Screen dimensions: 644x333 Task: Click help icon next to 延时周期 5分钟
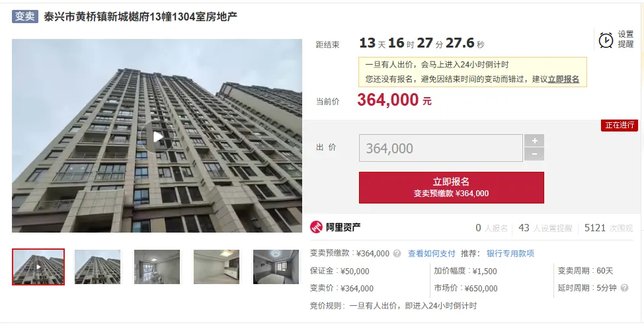tap(624, 288)
